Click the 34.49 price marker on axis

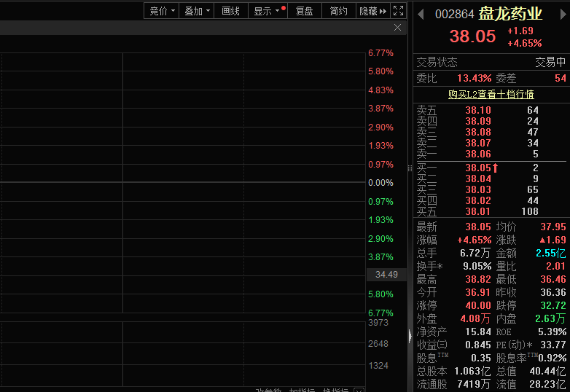(386, 275)
